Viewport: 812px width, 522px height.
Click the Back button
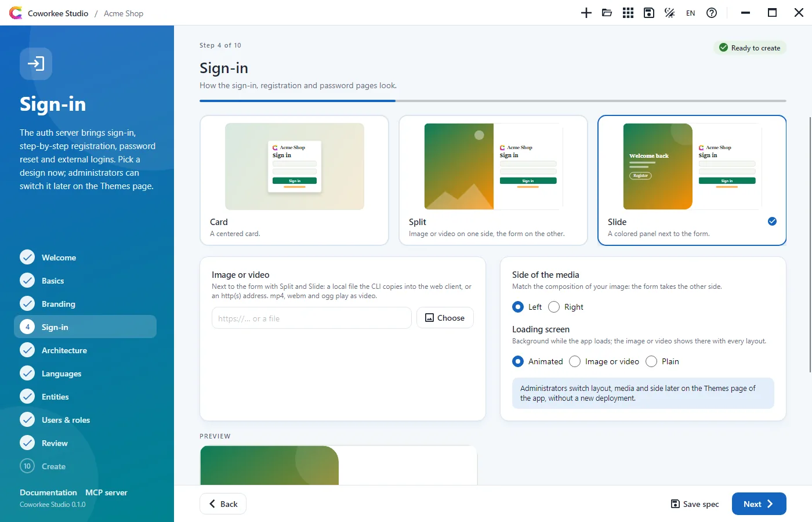223,504
